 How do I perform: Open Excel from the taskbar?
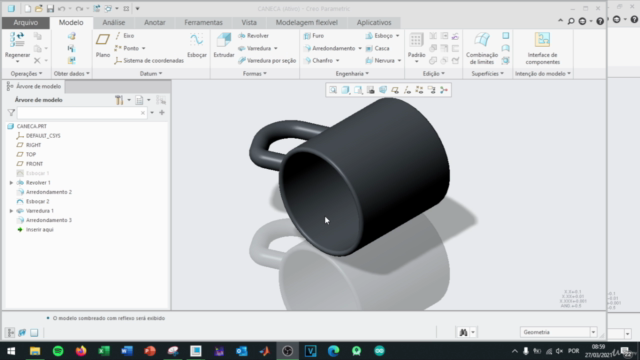pyautogui.click(x=104, y=351)
